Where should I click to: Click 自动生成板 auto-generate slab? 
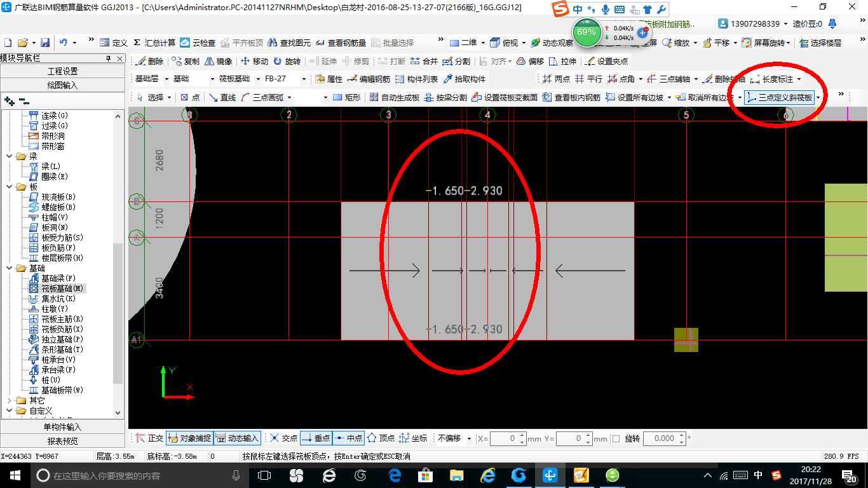coord(394,97)
